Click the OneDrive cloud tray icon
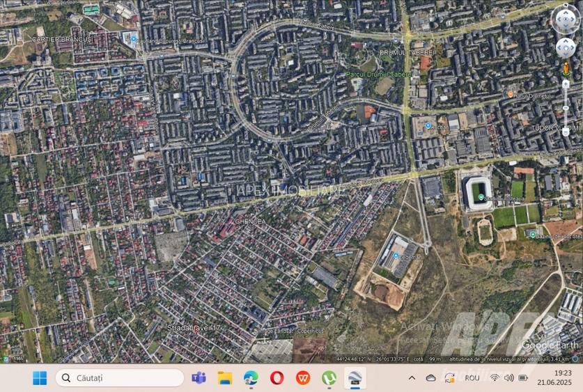This screenshot has height=392, width=583. (x=430, y=378)
